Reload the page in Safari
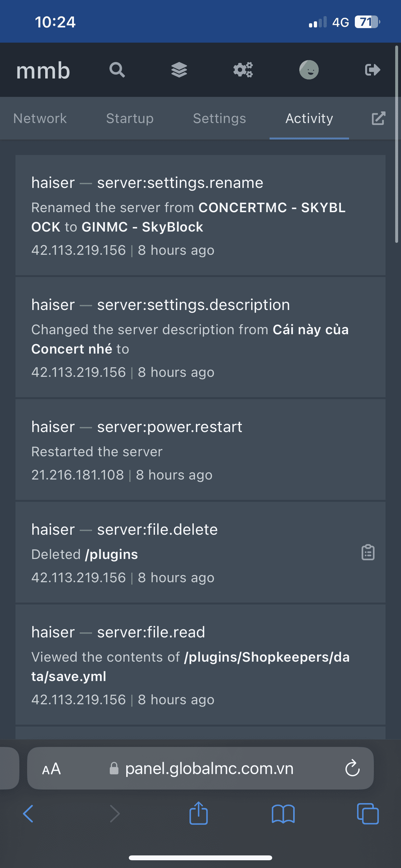Viewport: 401px width, 868px height. click(353, 769)
